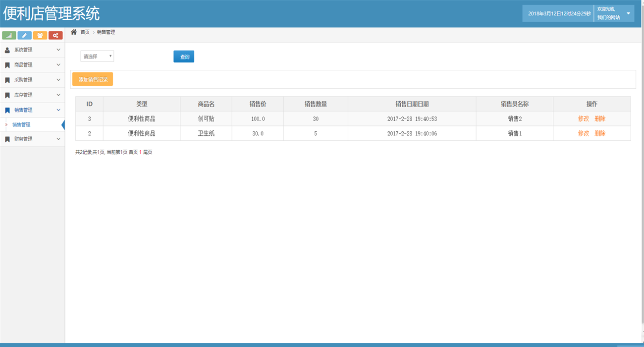Image resolution: width=644 pixels, height=347 pixels.
Task: Click the 商品名 column header
Action: [x=206, y=104]
